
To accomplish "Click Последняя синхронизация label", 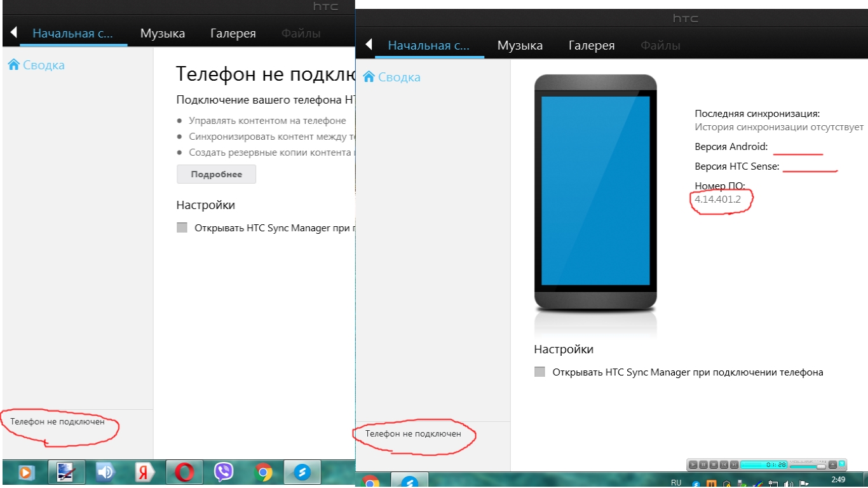I will (x=757, y=114).
